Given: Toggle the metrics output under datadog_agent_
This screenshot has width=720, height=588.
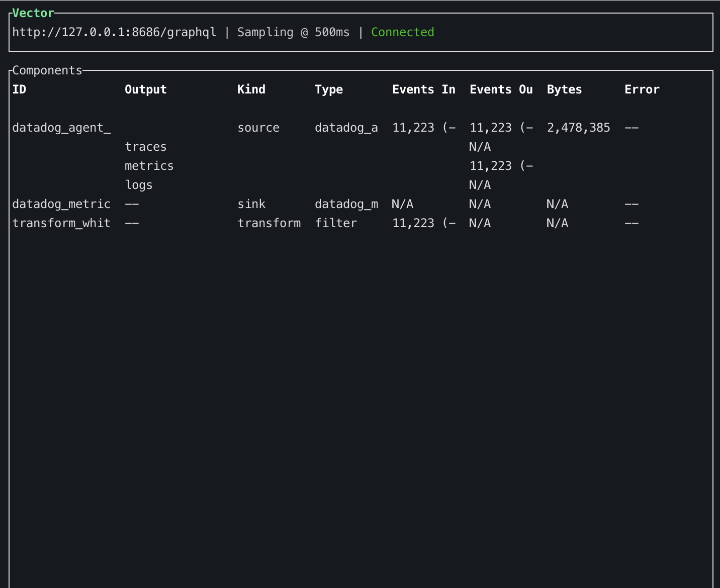Looking at the screenshot, I should coord(149,165).
